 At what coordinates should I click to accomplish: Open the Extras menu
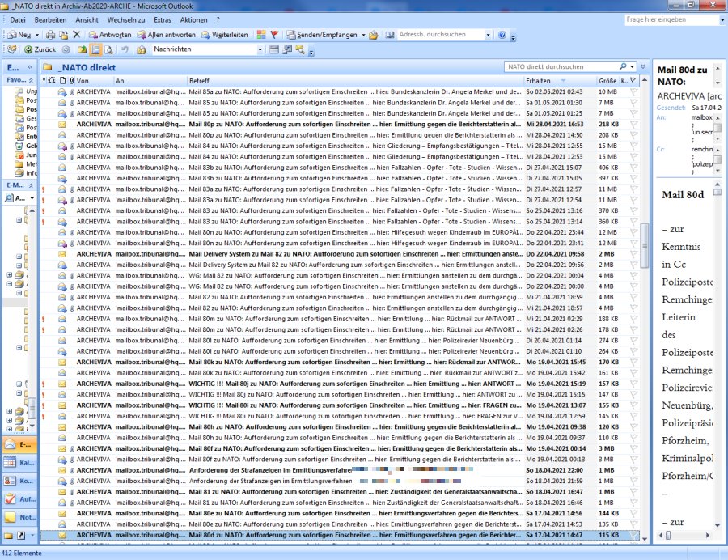(x=163, y=20)
